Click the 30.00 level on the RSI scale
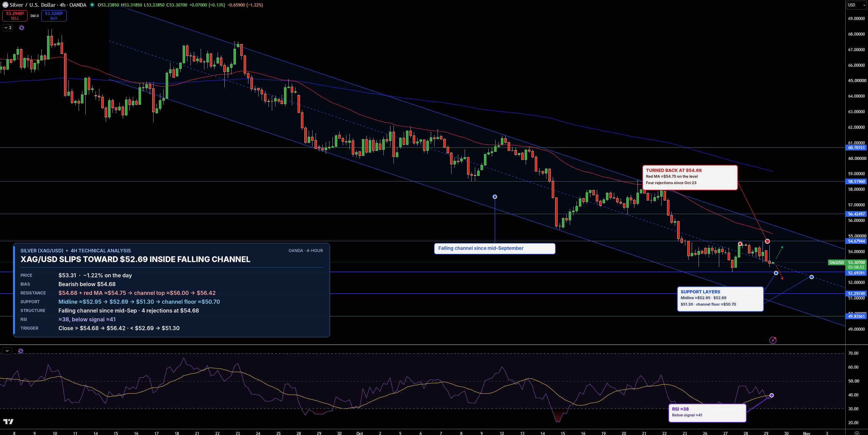Screen dimensions: 868x435 pyautogui.click(x=853, y=409)
